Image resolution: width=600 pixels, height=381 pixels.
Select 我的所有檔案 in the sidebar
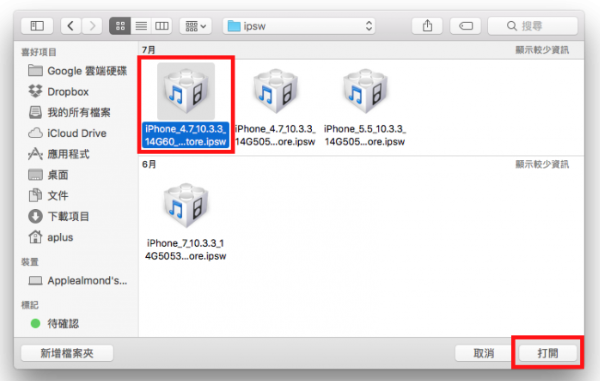[70, 112]
